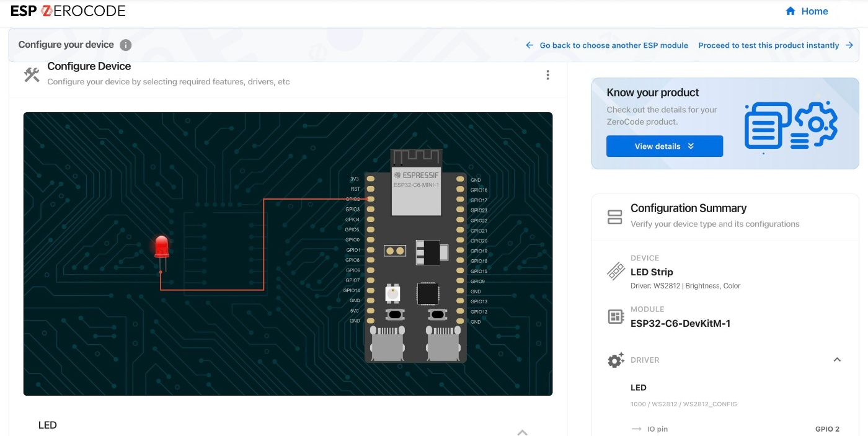Click the right arrow after Proceed link
The image size is (868, 436).
click(849, 45)
